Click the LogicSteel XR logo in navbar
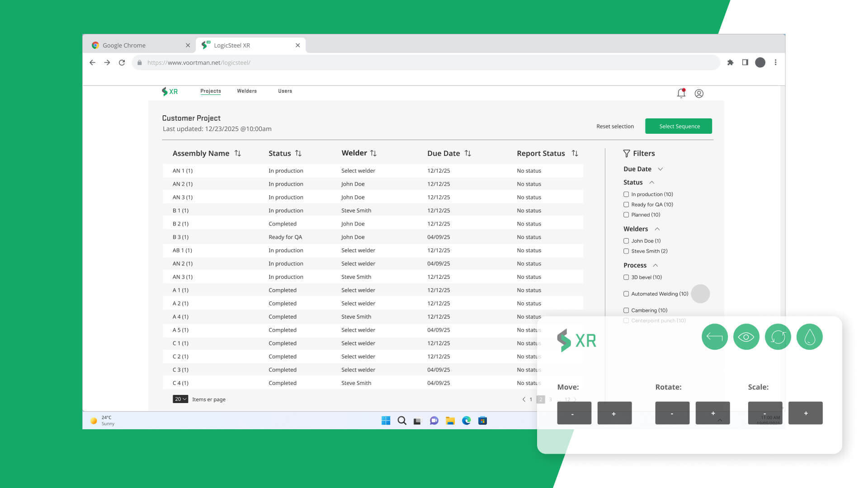Image resolution: width=868 pixels, height=488 pixels. point(170,92)
